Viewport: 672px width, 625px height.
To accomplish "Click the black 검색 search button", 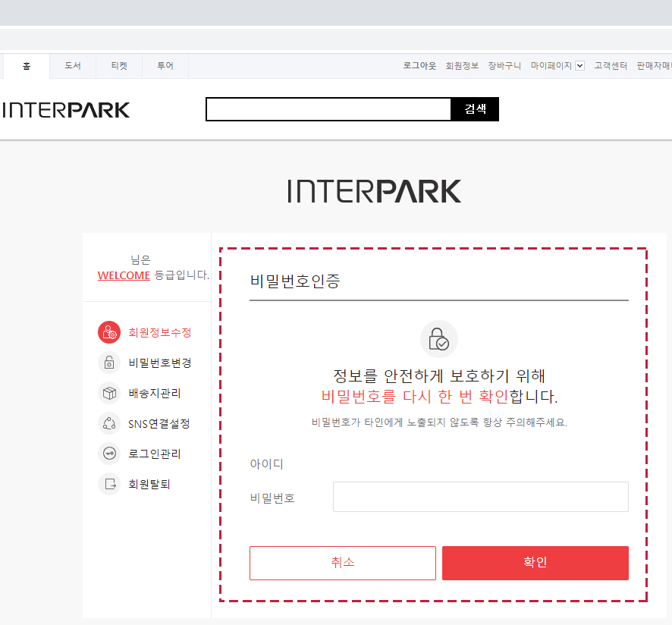I will (475, 109).
